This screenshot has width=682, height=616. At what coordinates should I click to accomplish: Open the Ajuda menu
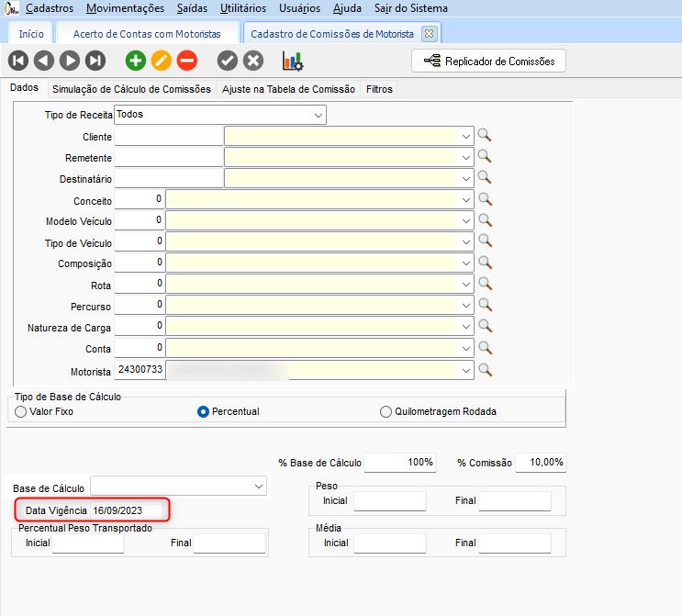coord(347,8)
